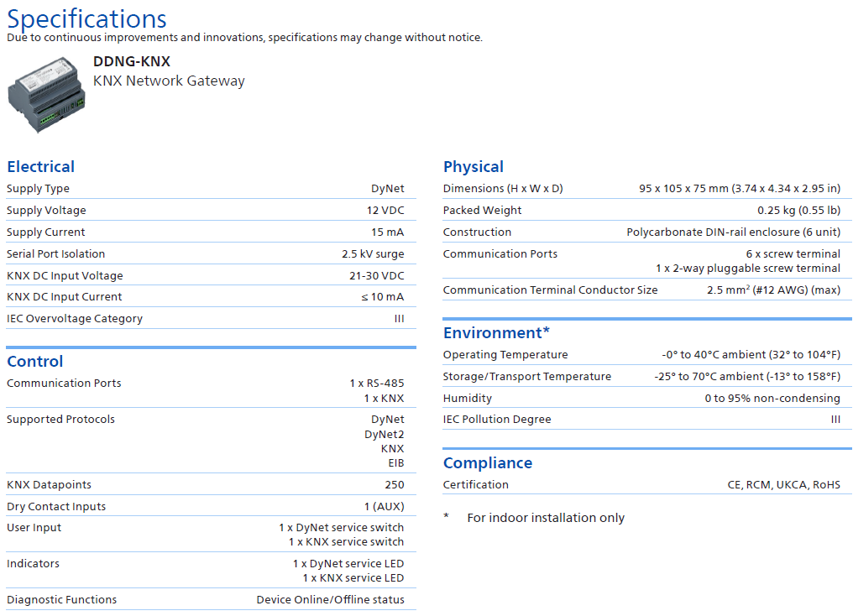
Task: Select the Operating Temperature label
Action: (505, 355)
